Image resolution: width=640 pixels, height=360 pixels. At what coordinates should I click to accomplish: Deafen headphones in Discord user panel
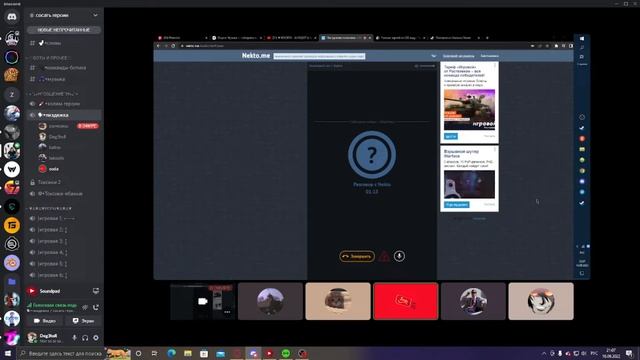pos(85,338)
